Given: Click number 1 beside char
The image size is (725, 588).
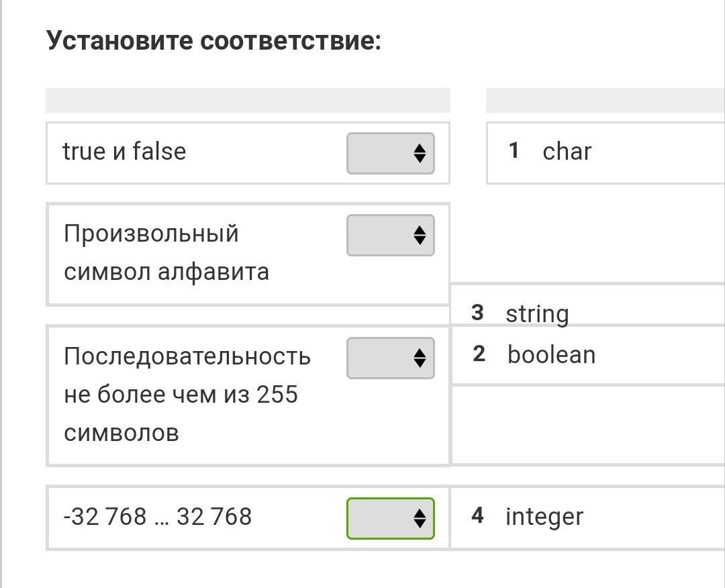Looking at the screenshot, I should [x=514, y=150].
